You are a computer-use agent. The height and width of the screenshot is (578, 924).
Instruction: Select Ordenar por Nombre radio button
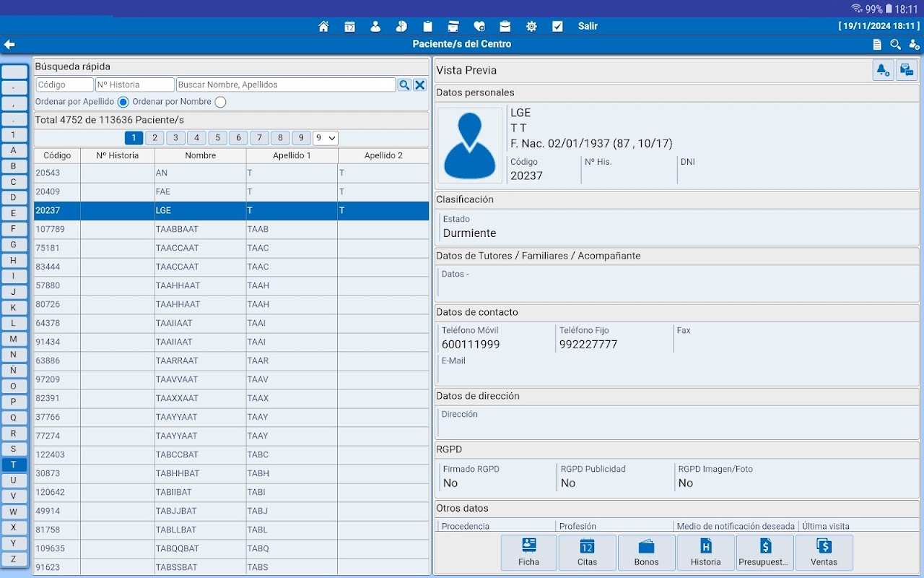pos(220,102)
